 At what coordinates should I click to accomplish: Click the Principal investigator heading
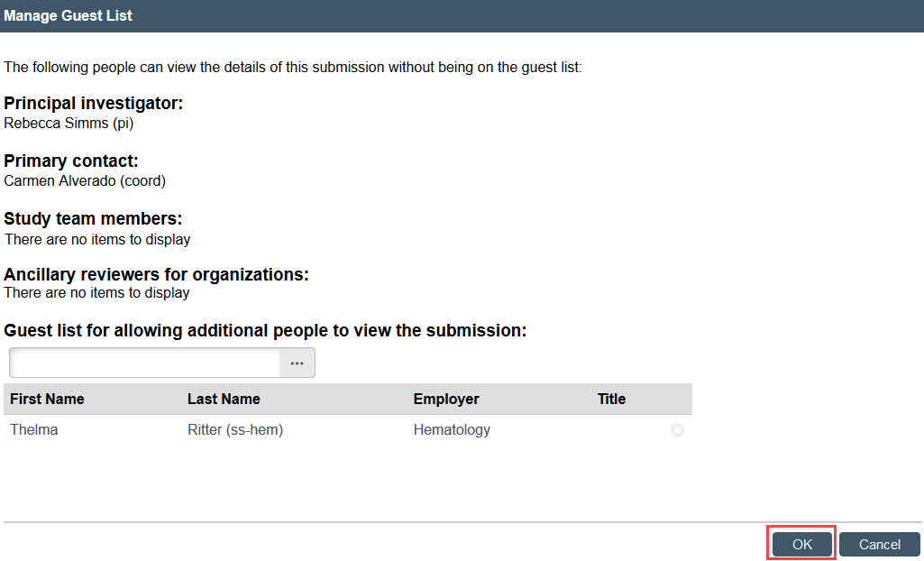[94, 104]
